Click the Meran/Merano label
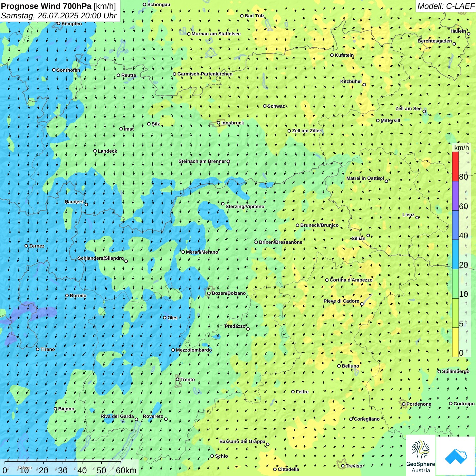Screen dimensions: 476x476 coord(202,252)
